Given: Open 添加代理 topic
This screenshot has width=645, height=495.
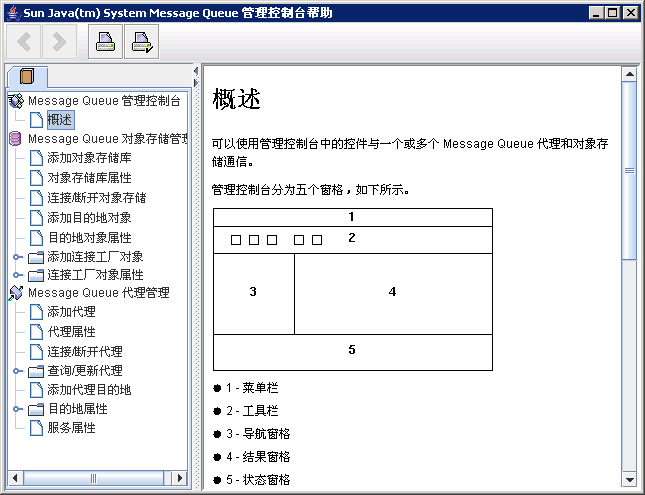Looking at the screenshot, I should coord(71,311).
